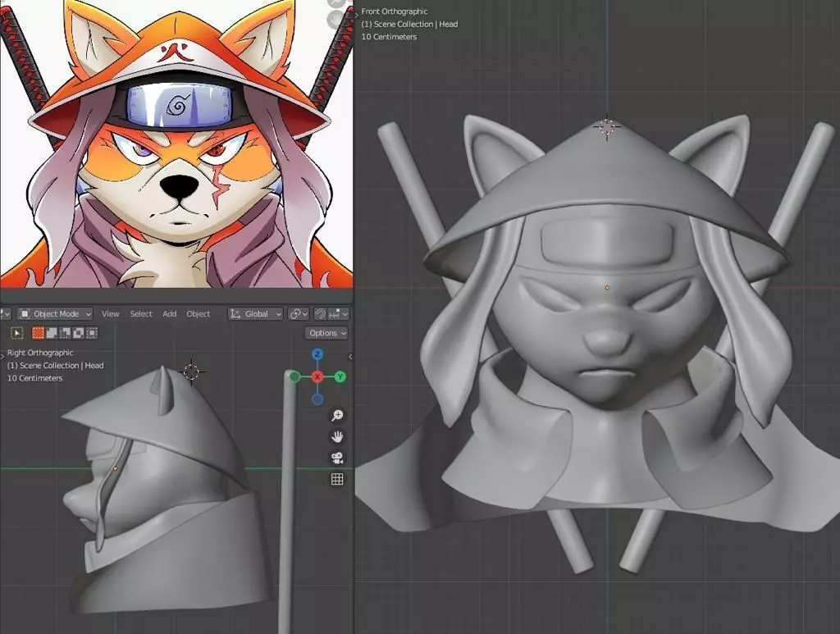Click "(1) Scene Collection | Head" in front viewport
840x634 pixels.
(x=410, y=24)
